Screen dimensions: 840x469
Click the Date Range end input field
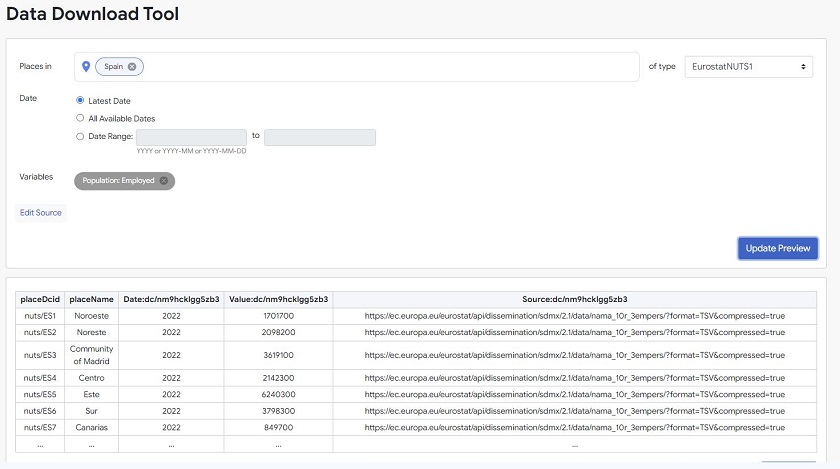click(320, 137)
